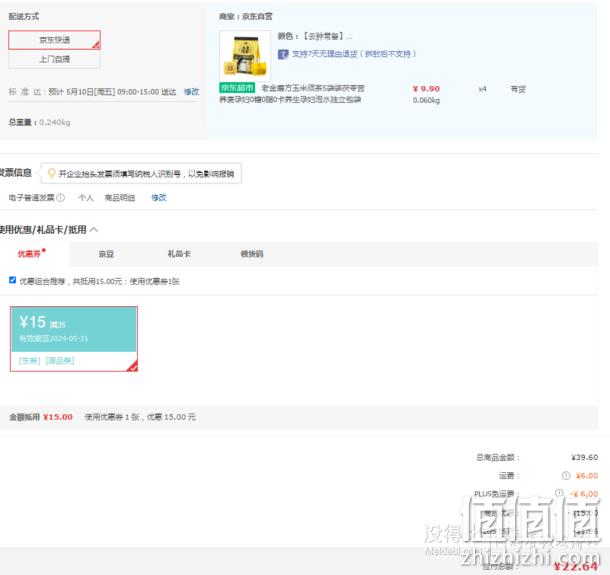Viewport: 610px width, 575px height.
Task: Click the lightbulb tip icon in invoice notice
Action: (x=51, y=173)
